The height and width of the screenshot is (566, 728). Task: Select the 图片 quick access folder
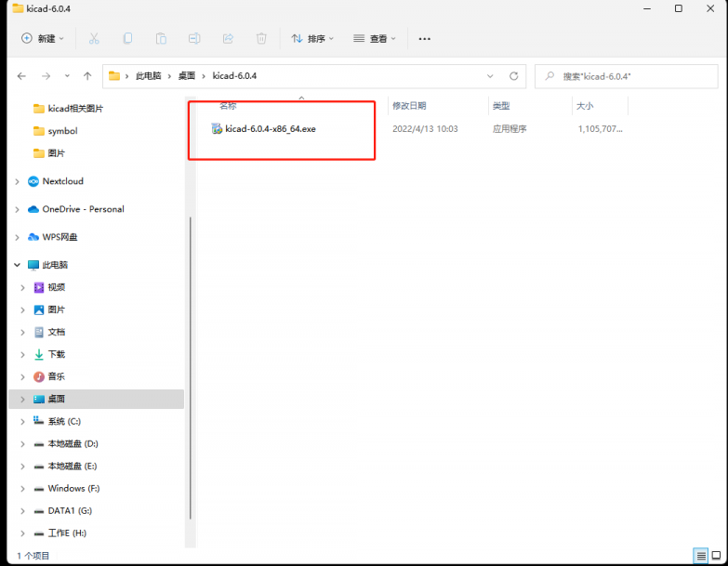point(49,153)
